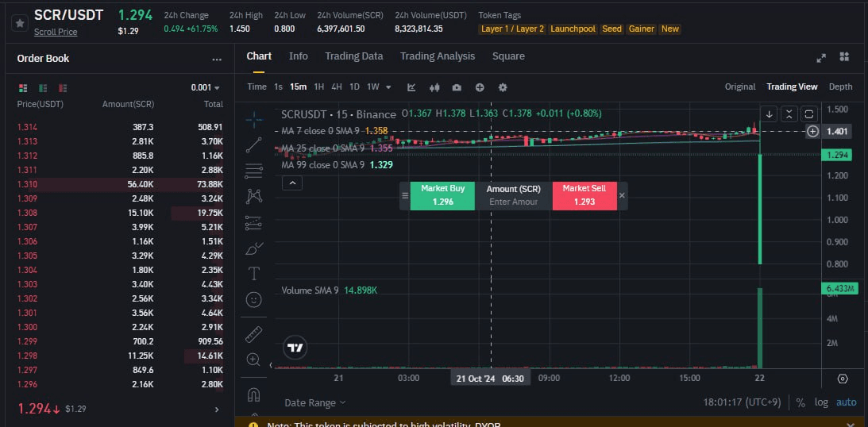Select the ruler measure tool
This screenshot has width=868, height=427.
pyautogui.click(x=254, y=334)
